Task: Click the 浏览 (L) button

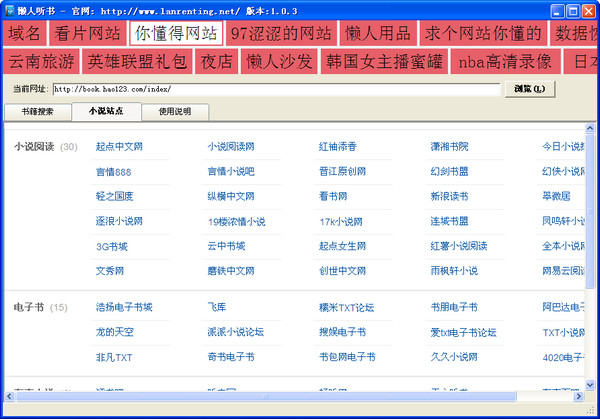Action: (530, 89)
